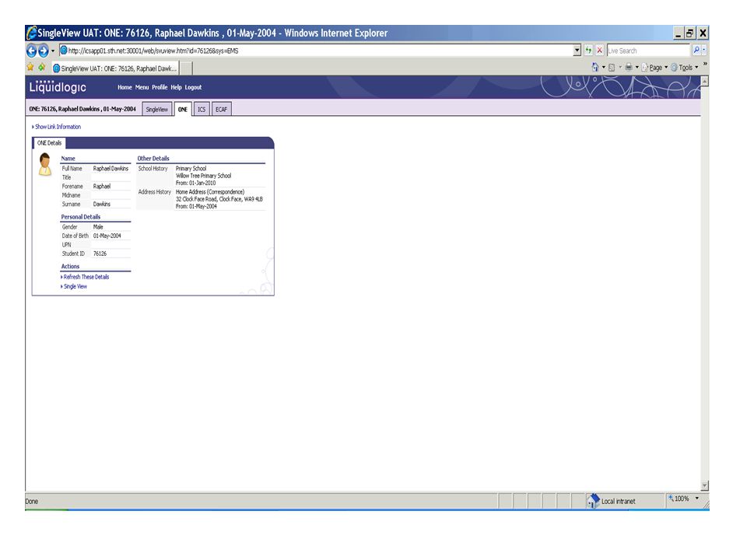
Task: Click the Gender value Male
Action: [x=98, y=226]
